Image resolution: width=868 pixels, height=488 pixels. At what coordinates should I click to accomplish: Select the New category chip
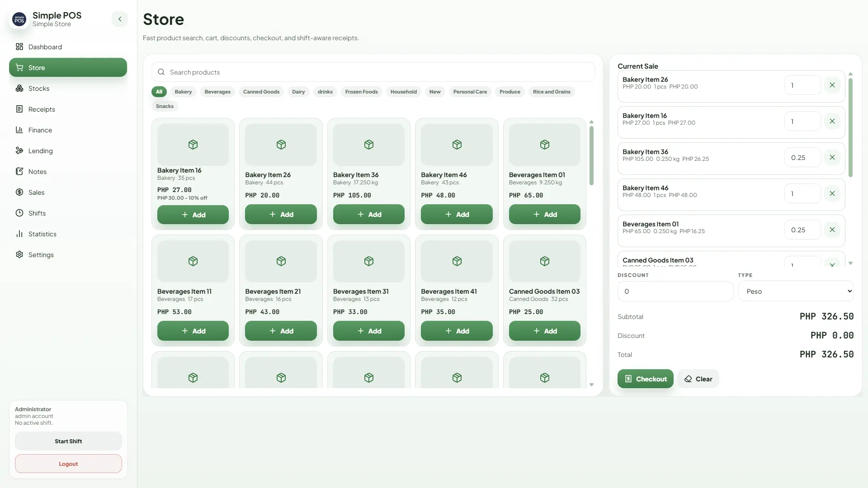[x=435, y=92]
